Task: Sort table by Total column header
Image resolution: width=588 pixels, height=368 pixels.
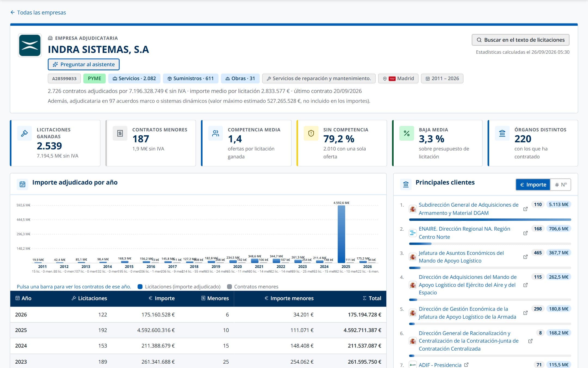Action: [372, 298]
